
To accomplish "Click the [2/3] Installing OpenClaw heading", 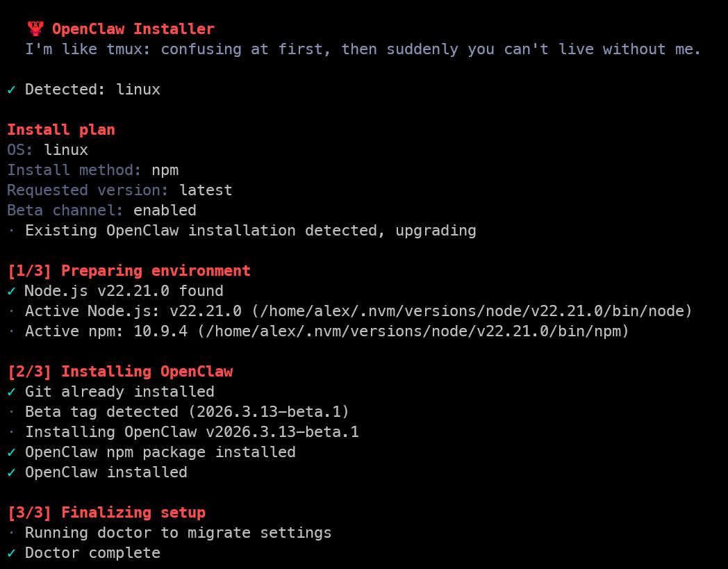I will (120, 372).
